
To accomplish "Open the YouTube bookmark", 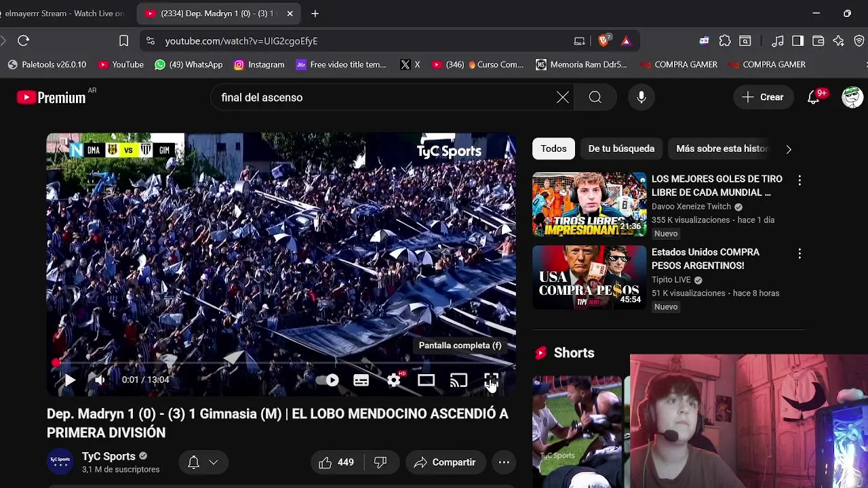I will point(121,64).
